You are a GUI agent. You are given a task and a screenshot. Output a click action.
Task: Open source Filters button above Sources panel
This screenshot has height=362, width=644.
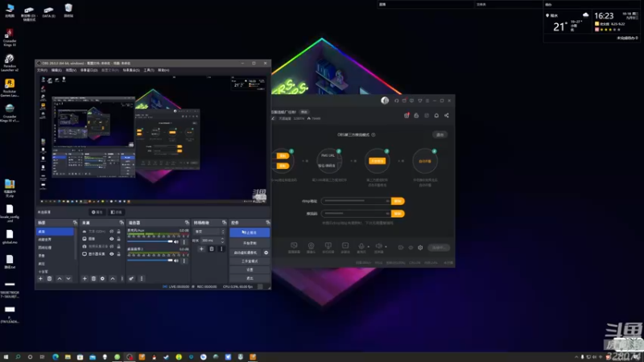click(117, 212)
